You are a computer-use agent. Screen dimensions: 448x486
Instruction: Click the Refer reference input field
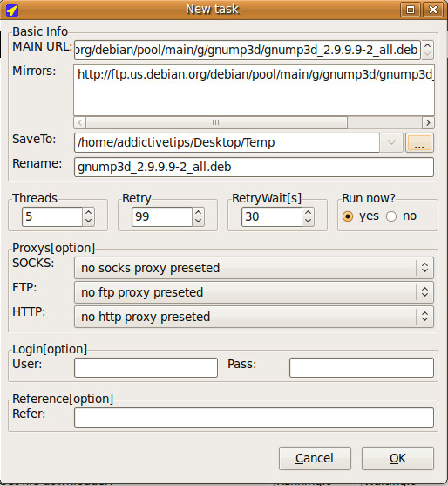pyautogui.click(x=254, y=417)
